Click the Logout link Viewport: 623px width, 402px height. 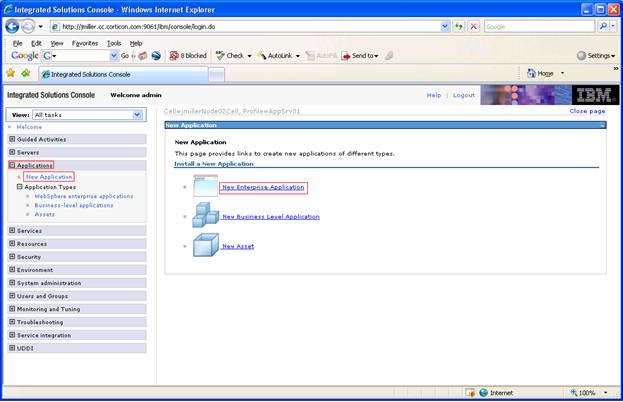pyautogui.click(x=464, y=95)
